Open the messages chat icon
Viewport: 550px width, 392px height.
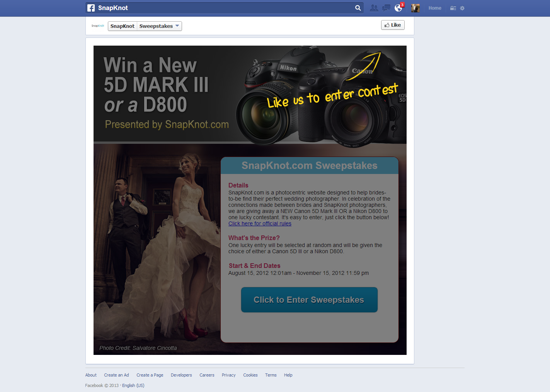click(386, 8)
